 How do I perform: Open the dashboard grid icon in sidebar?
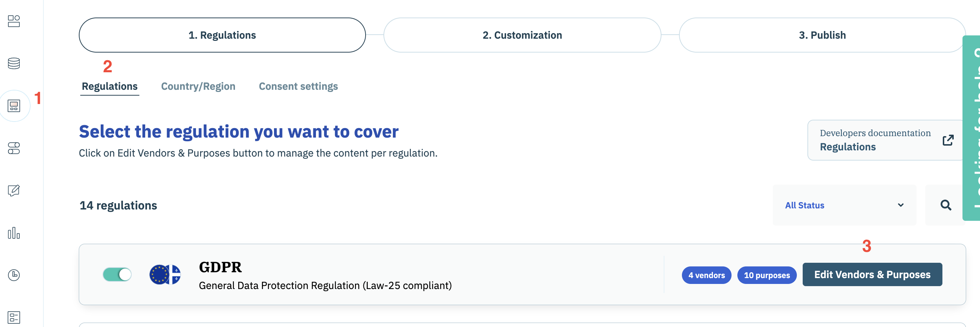click(14, 21)
